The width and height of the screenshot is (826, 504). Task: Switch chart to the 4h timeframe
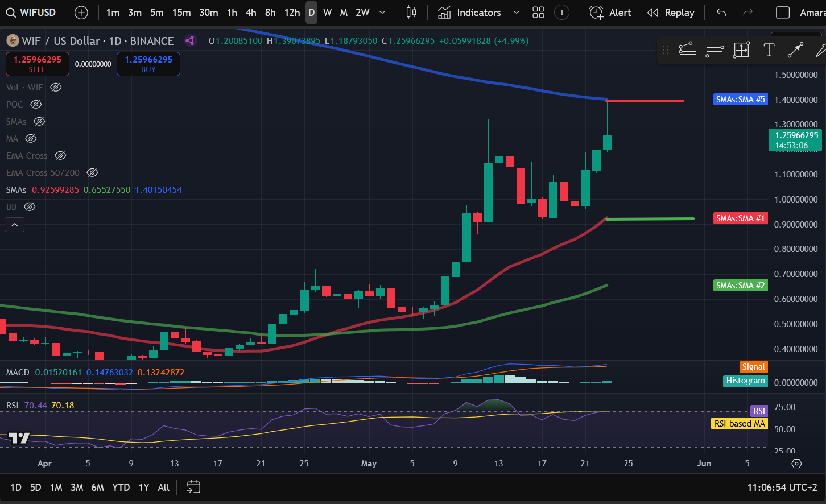[x=251, y=13]
